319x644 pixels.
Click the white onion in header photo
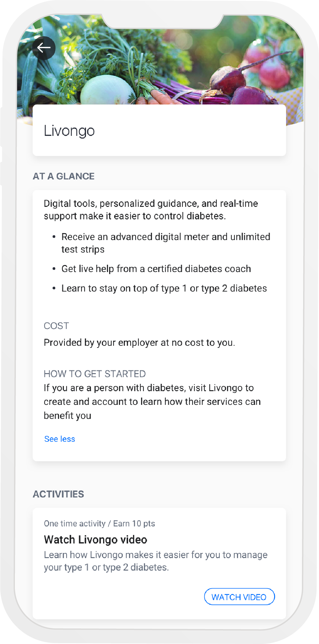[107, 91]
